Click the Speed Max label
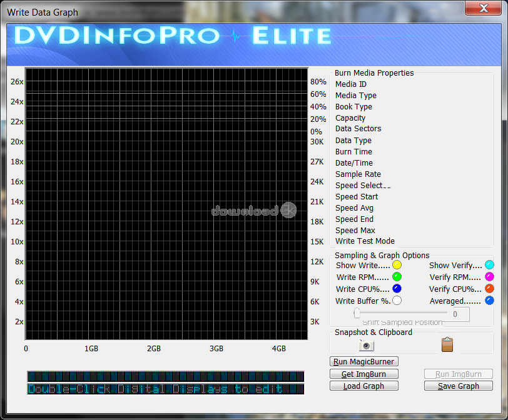 click(355, 231)
